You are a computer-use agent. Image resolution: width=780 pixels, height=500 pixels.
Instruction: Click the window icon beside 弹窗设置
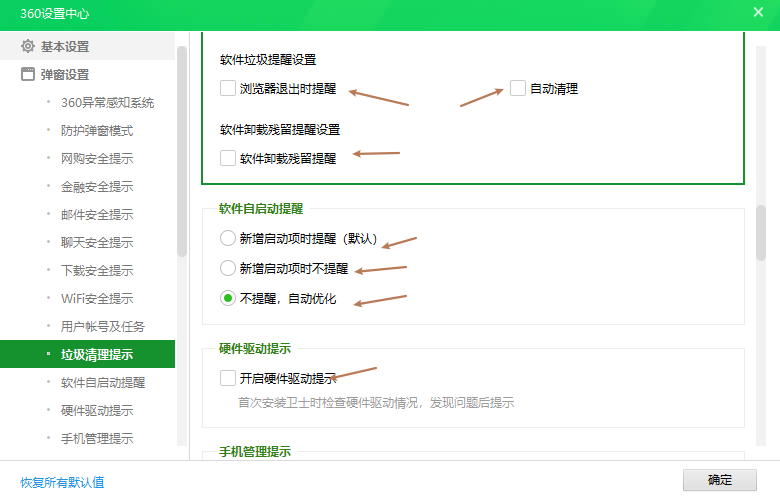coord(28,74)
